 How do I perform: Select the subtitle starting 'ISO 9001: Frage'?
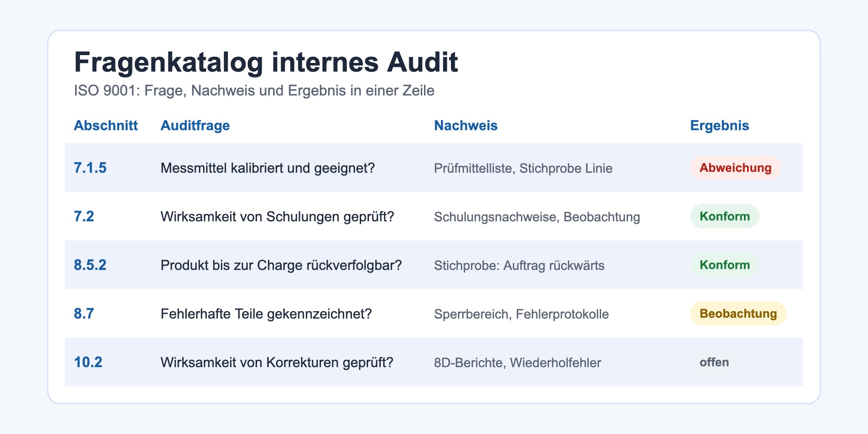254,91
